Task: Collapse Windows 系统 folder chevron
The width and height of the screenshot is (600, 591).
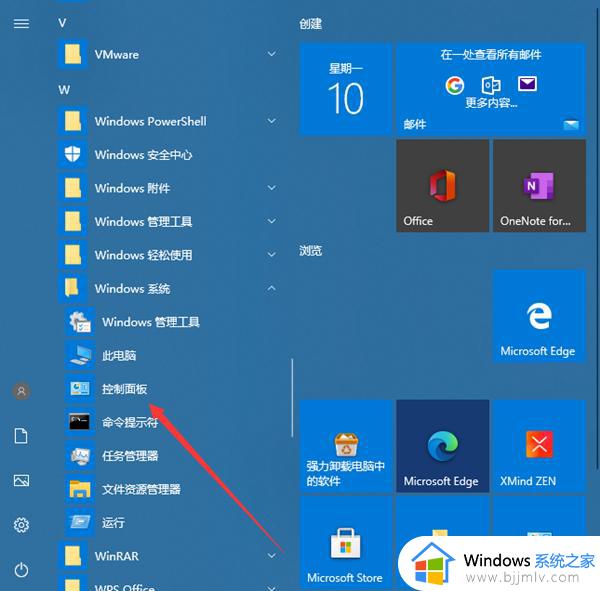Action: 272,288
